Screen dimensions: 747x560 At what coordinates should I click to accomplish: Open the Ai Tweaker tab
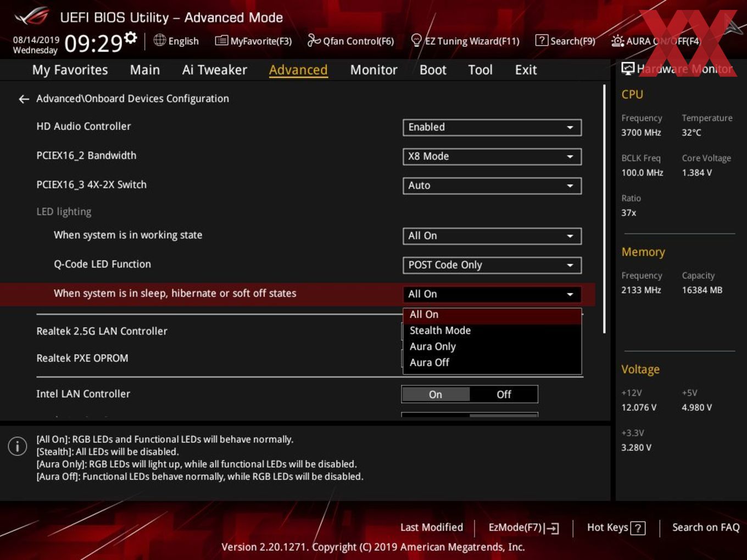pyautogui.click(x=215, y=70)
